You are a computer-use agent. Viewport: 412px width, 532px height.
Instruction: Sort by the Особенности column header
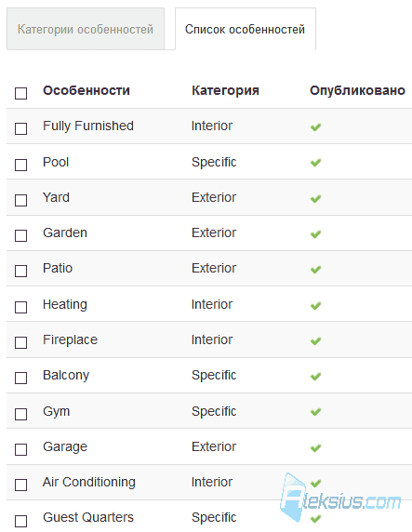point(86,90)
